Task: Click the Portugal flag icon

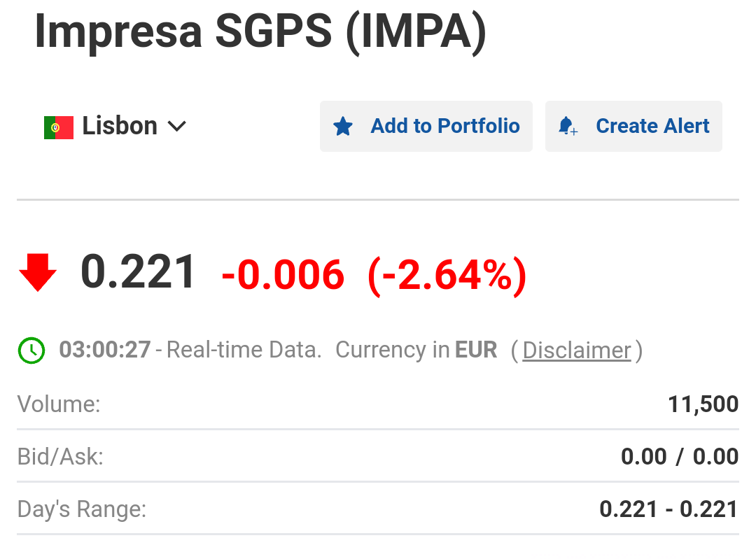Action: pos(59,127)
